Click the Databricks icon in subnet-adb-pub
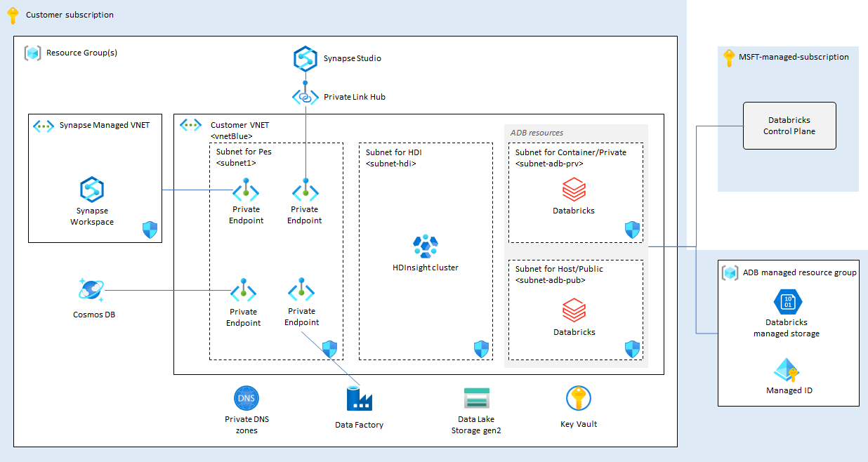The width and height of the screenshot is (868, 462). [574, 311]
